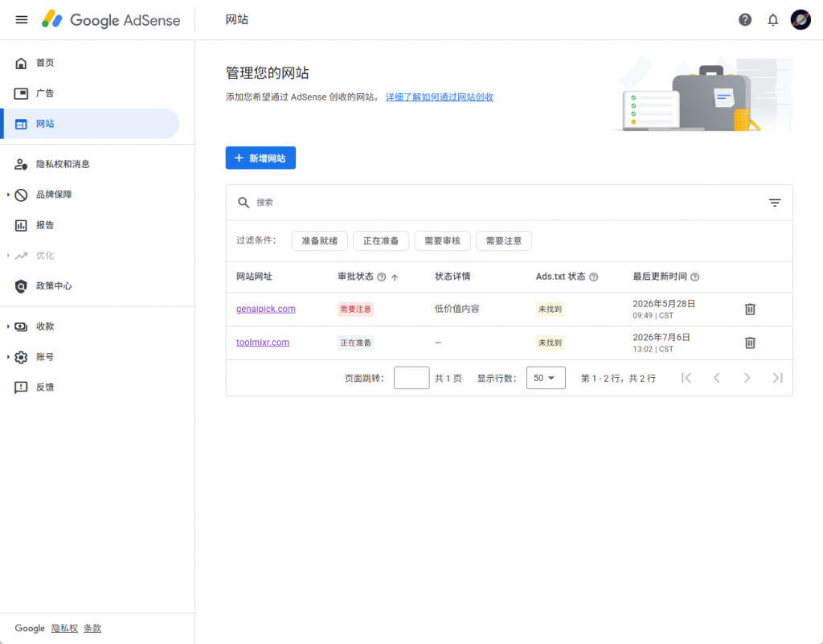Click the payments money icon
Screen dimensions: 823x644
[x=21, y=326]
